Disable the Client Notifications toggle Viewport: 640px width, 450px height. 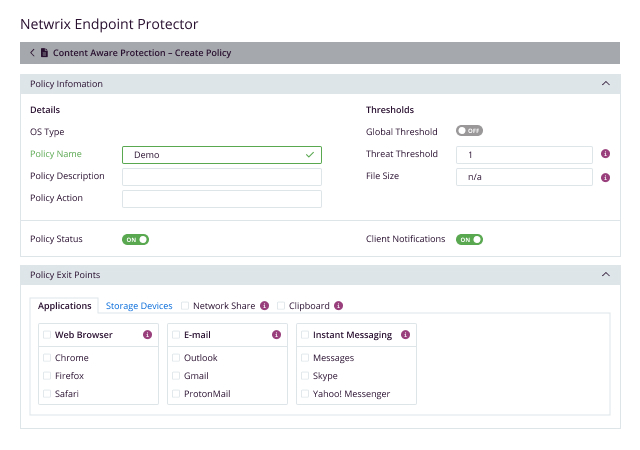pyautogui.click(x=469, y=240)
